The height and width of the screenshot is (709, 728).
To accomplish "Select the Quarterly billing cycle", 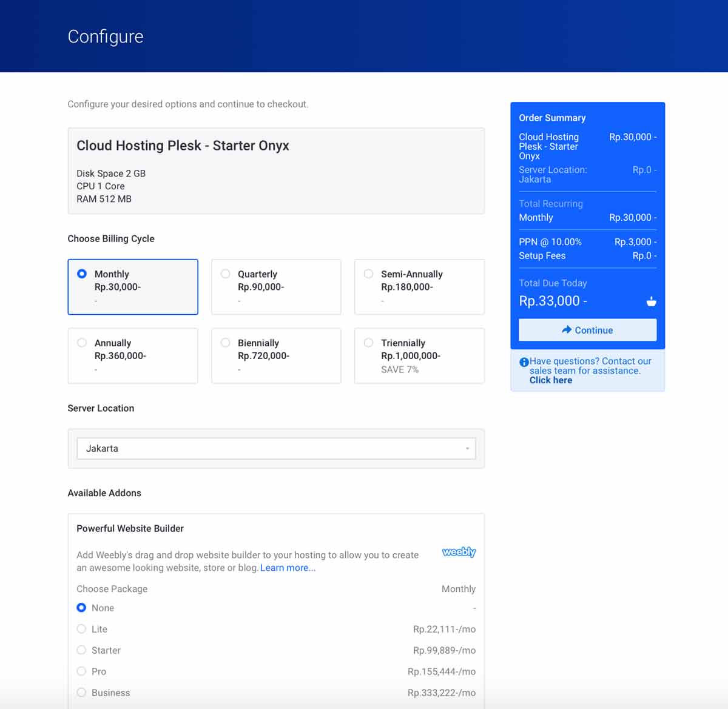I will [225, 274].
